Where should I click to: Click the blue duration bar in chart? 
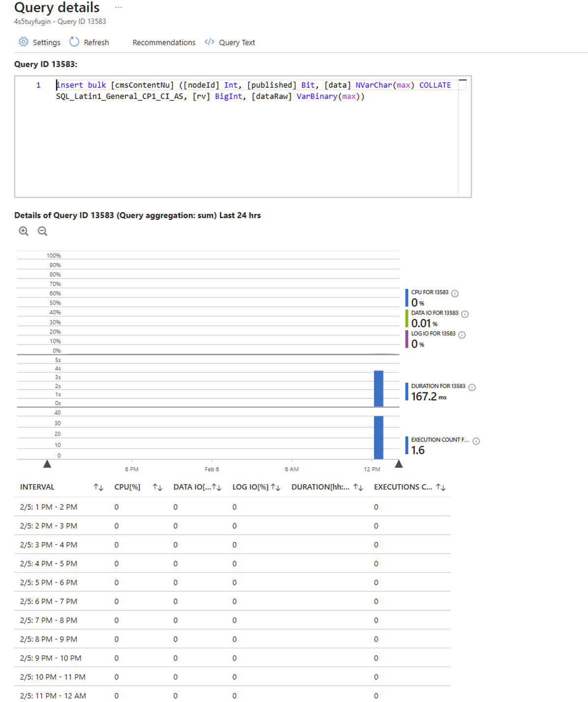tap(378, 388)
